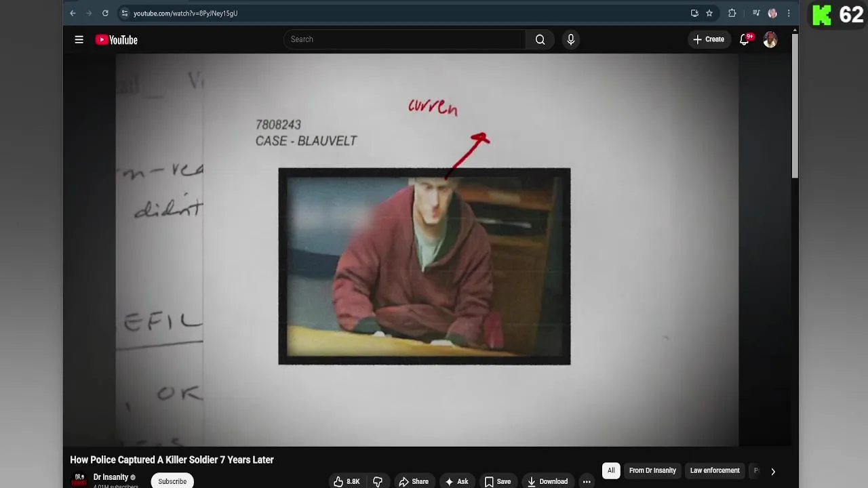This screenshot has width=868, height=488.
Task: Open the Dr Insanity channel name link
Action: click(111, 477)
